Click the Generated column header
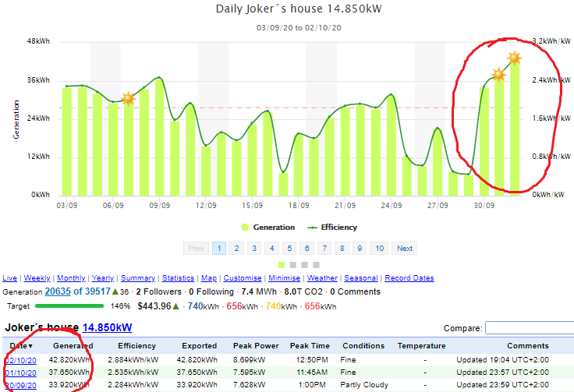Screen dimensions: 574x392 click(x=73, y=345)
